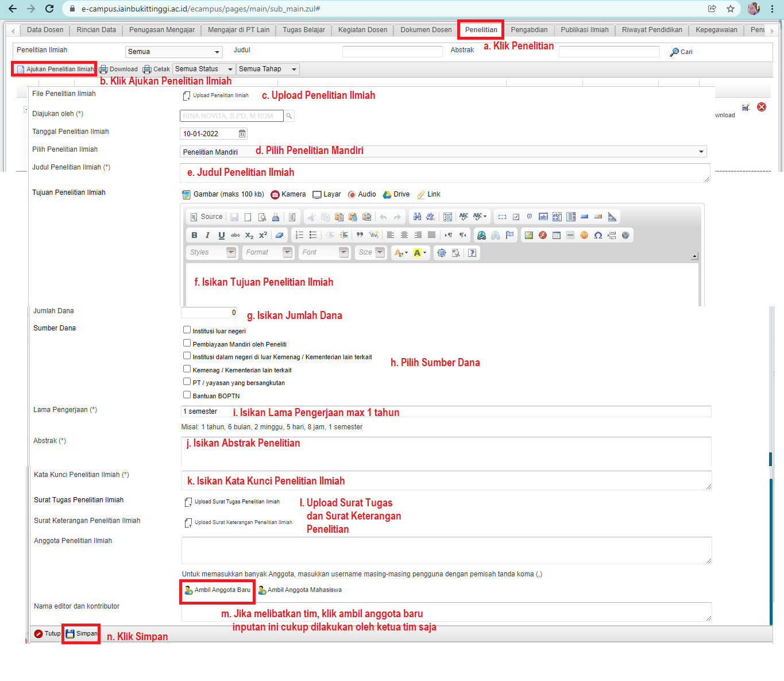Check the Institusi luar negeri checkbox
Screen dimensions: 784x681
coord(187,330)
